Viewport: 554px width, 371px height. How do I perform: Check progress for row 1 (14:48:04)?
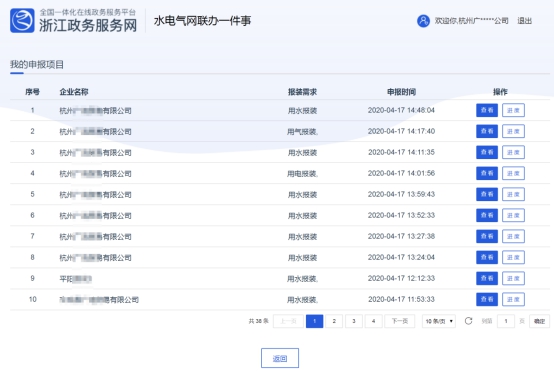(513, 110)
